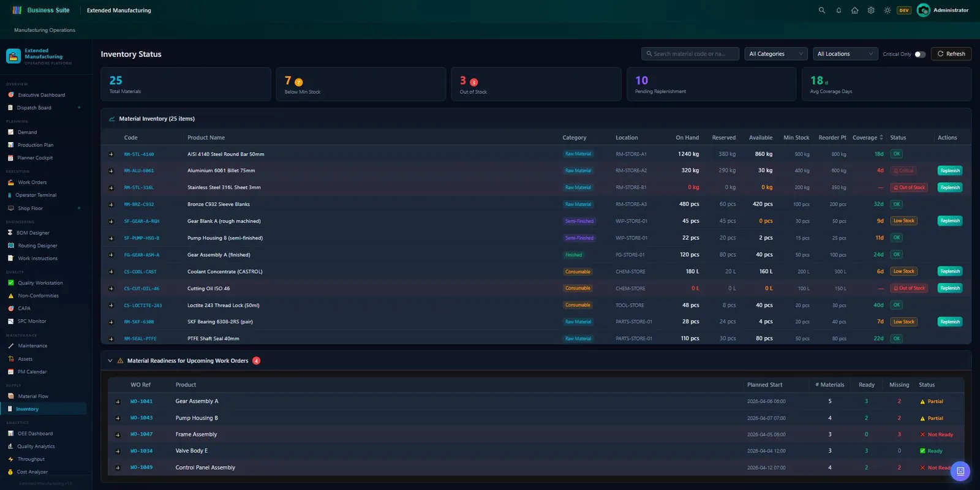Click material code 'RM-BRZ-C932'

139,205
